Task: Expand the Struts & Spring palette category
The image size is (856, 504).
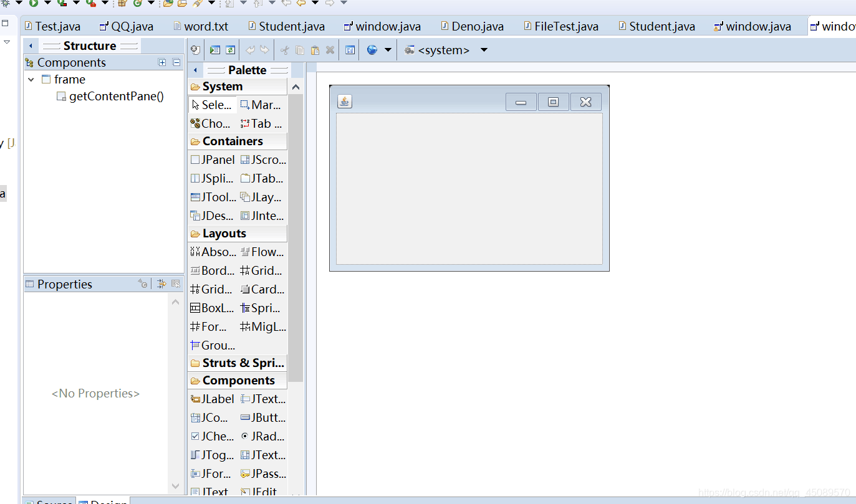Action: tap(237, 363)
